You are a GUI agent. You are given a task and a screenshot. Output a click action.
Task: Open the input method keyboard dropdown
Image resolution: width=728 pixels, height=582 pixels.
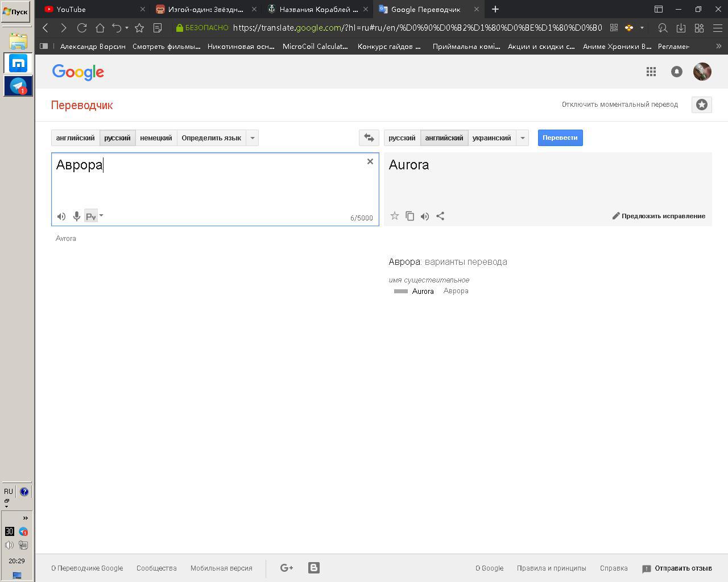[x=101, y=216]
